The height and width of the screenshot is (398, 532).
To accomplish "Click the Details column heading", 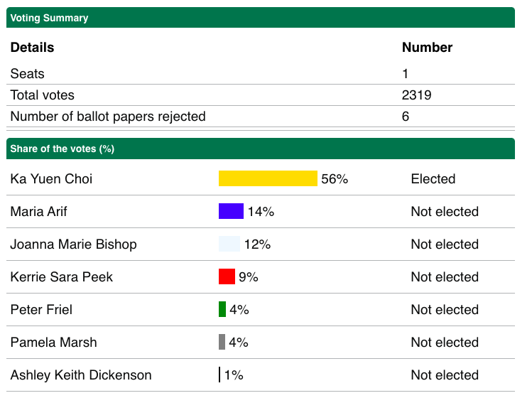I will [x=32, y=48].
